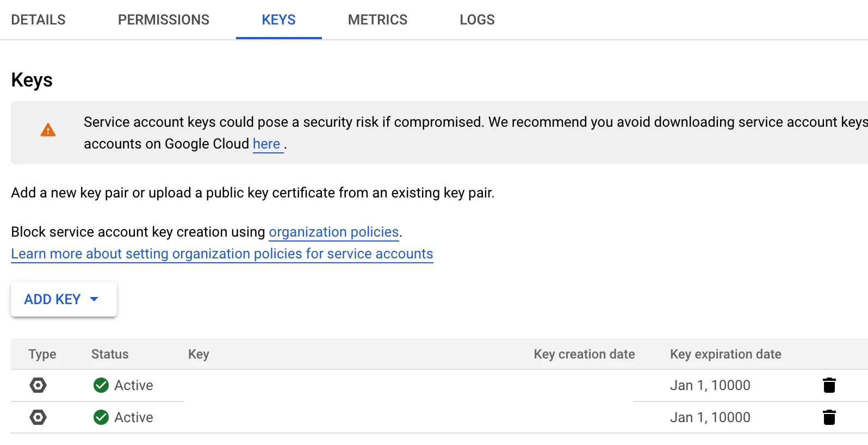Click Learn more about setting organization policies

click(x=222, y=254)
